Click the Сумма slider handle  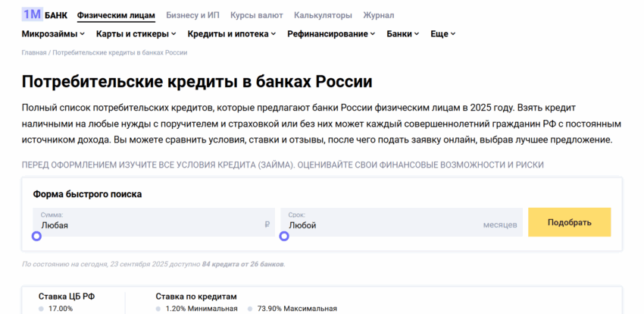[36, 236]
